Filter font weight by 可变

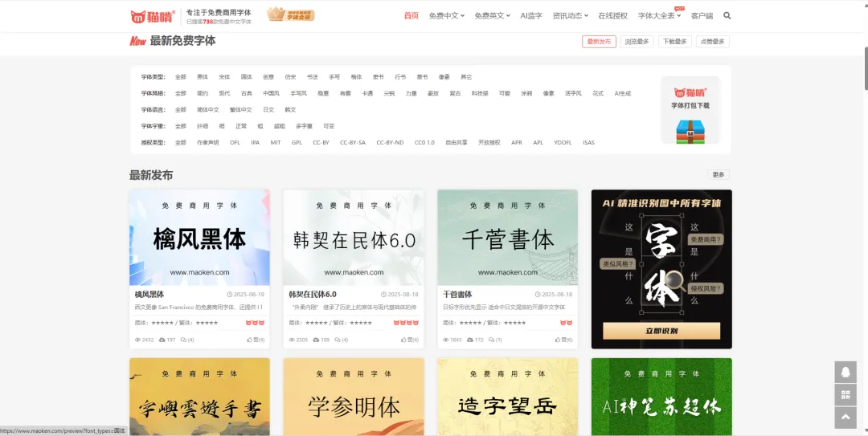(329, 126)
